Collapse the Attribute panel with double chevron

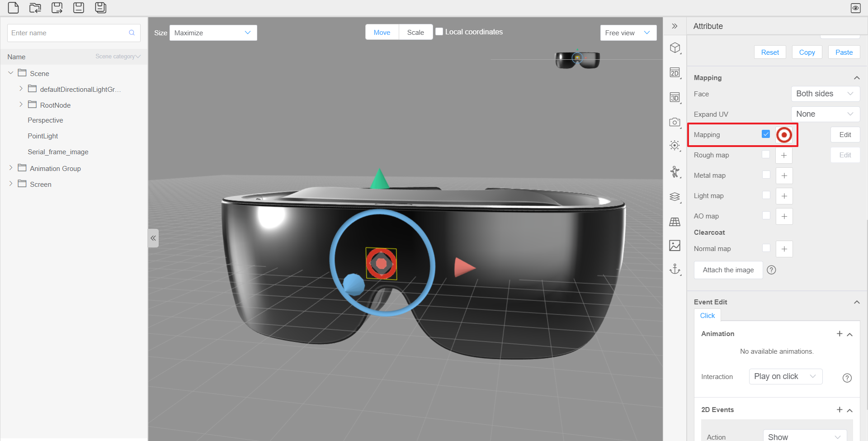675,26
